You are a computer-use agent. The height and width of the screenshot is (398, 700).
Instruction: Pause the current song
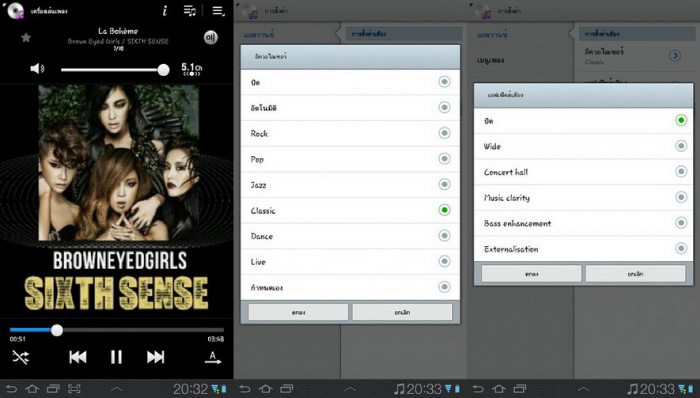(x=117, y=357)
